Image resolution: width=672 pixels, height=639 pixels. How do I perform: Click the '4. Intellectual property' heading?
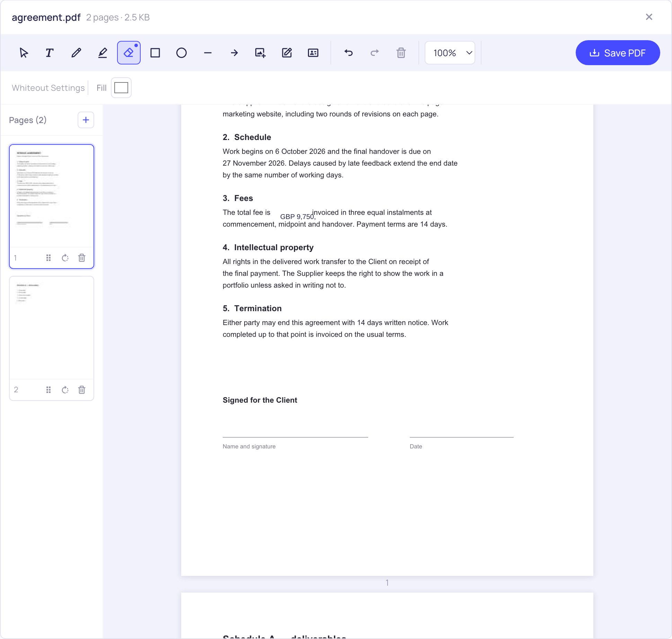point(268,247)
